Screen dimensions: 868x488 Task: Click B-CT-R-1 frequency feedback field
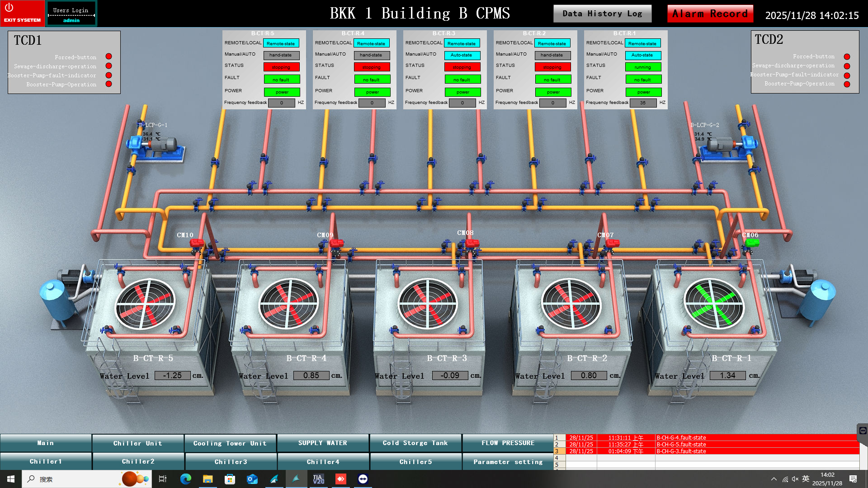[x=642, y=103]
